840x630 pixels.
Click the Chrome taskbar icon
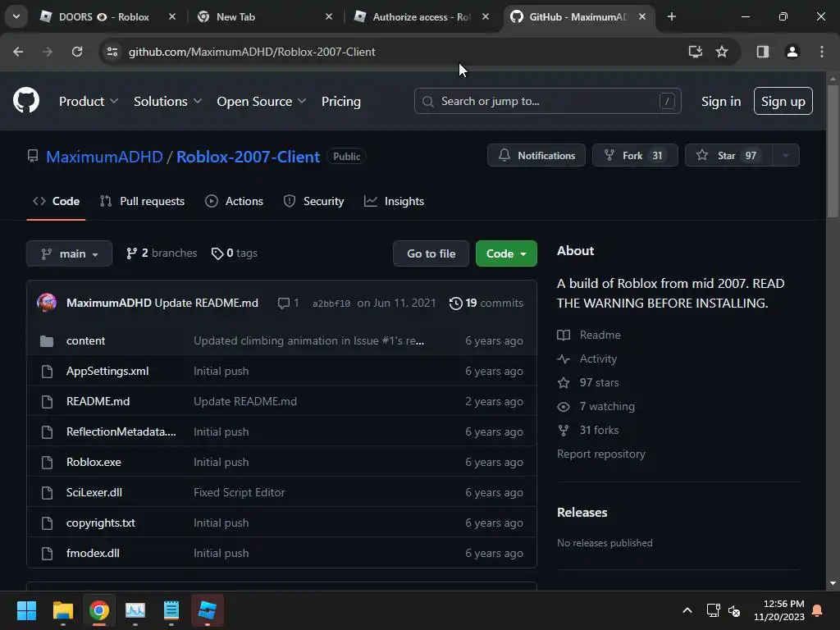pos(99,609)
